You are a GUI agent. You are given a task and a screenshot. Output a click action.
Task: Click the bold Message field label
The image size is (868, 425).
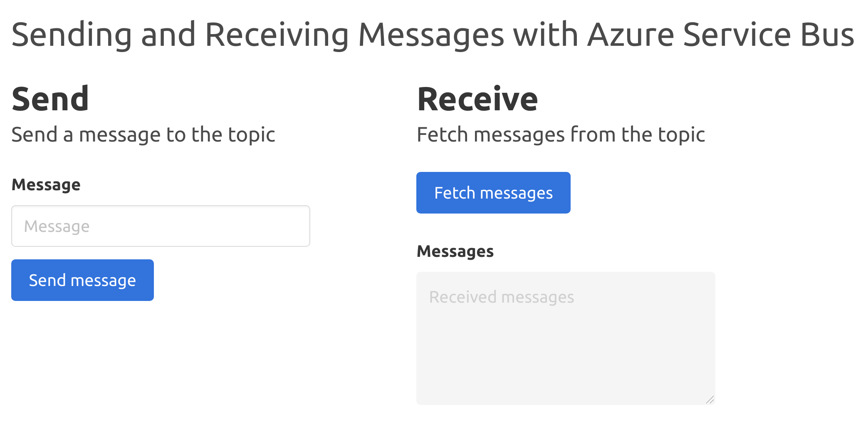click(46, 185)
